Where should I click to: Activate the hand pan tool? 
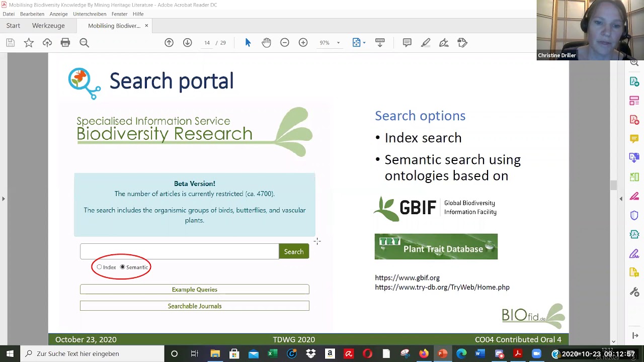(266, 43)
